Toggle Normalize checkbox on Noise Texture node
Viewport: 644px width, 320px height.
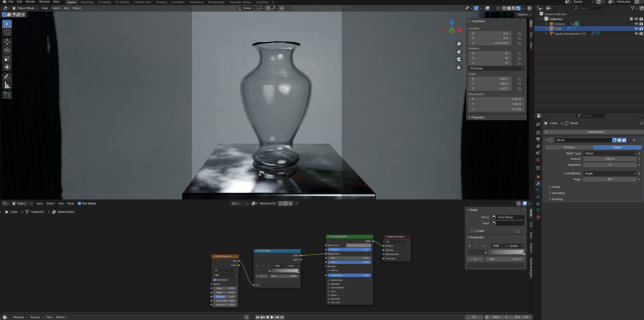pos(215,280)
